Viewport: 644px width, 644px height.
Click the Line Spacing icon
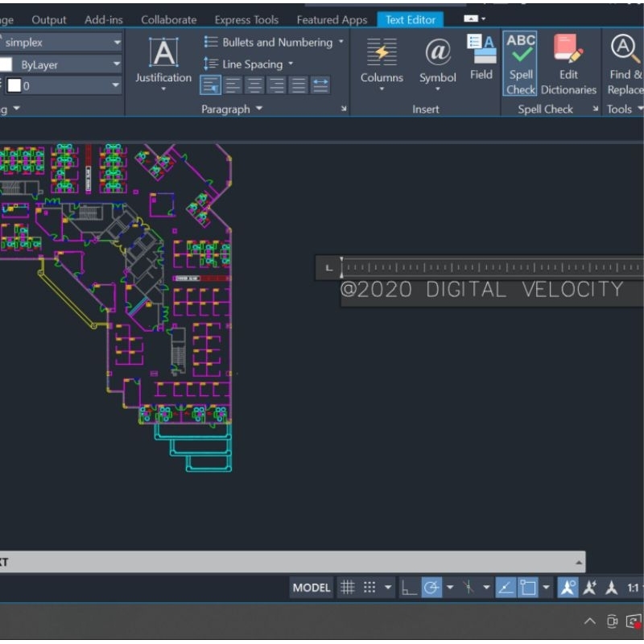point(211,64)
